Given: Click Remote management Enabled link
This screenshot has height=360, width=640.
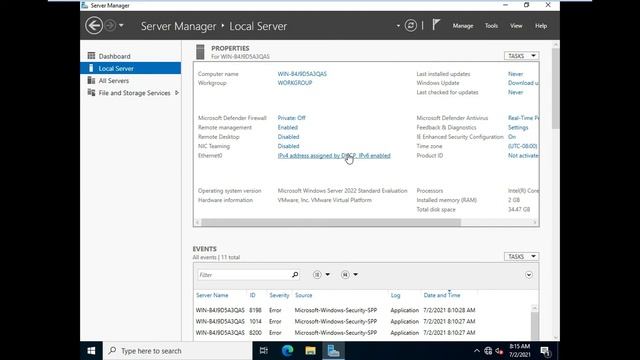Looking at the screenshot, I should pyautogui.click(x=288, y=127).
